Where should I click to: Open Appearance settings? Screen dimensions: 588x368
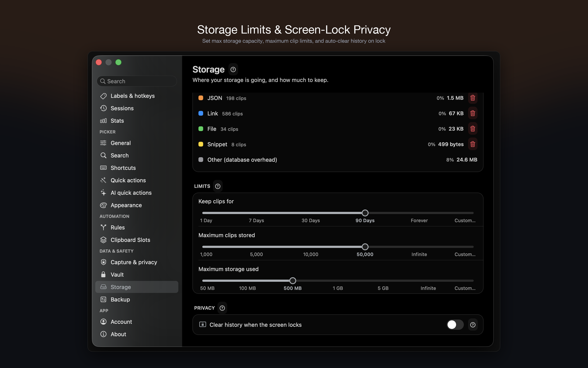(x=137, y=205)
